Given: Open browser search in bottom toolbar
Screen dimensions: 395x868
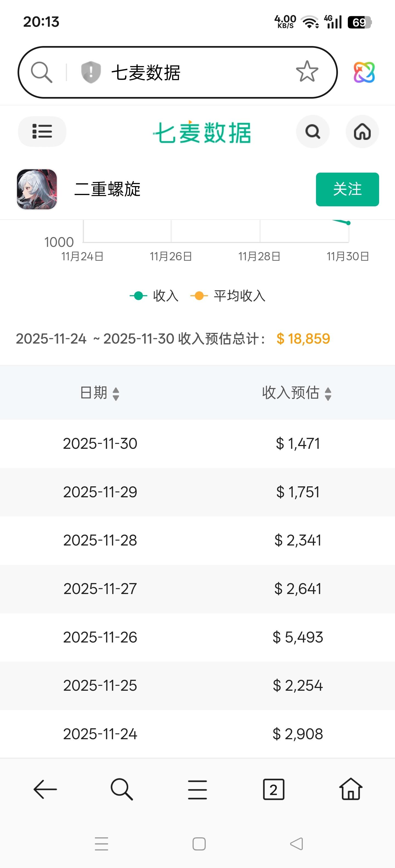Looking at the screenshot, I should (x=122, y=789).
